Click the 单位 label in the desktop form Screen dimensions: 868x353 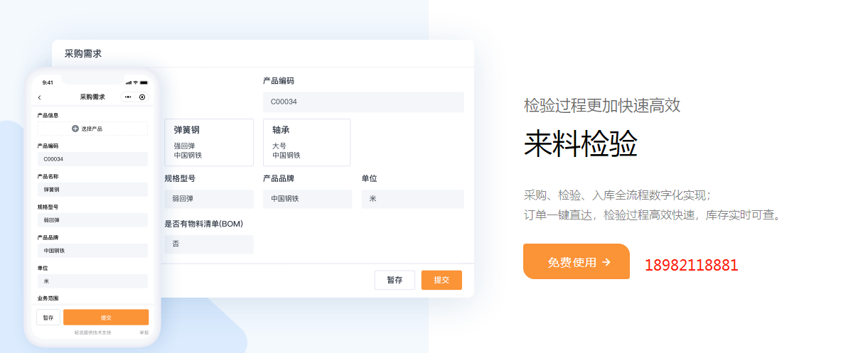pos(369,178)
